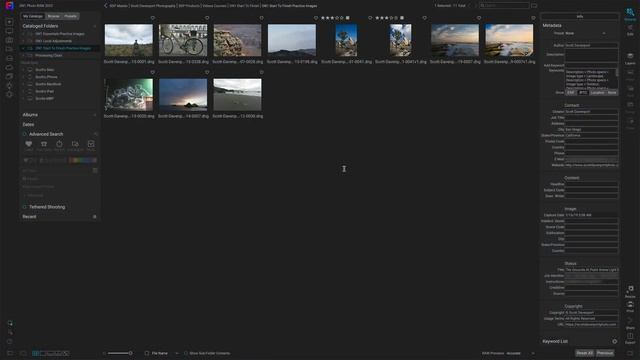Filter by Cataloged icon in Advanced Search
Screen dimensions: 640x360
pyautogui.click(x=75, y=144)
